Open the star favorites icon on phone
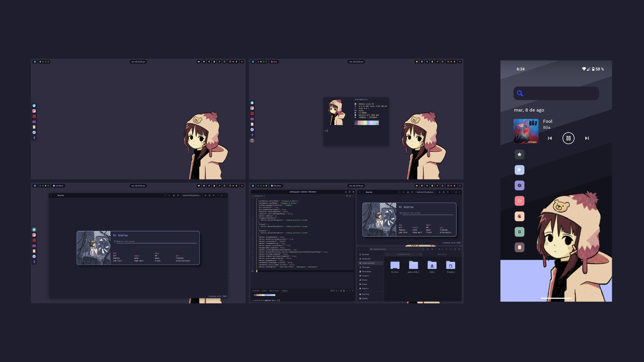The image size is (644, 362). tap(519, 155)
